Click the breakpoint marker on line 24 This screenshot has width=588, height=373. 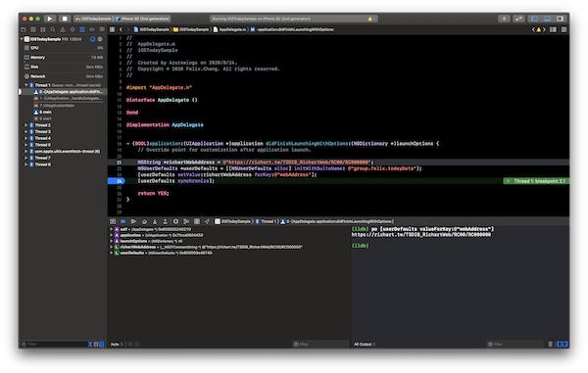117,181
